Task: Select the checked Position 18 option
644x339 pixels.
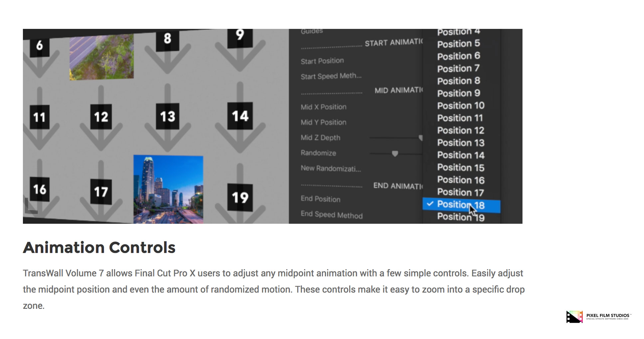Action: coord(461,205)
